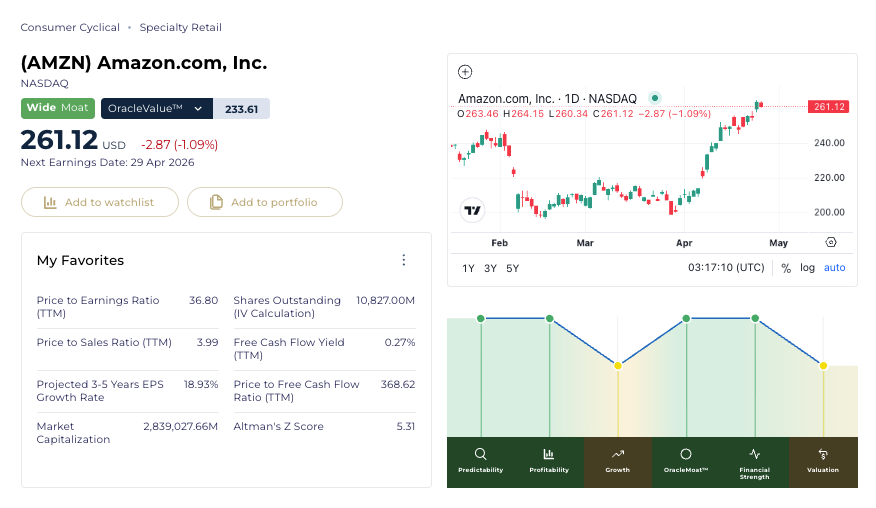876x508 pixels.
Task: Click the Growth trend arrow icon
Action: click(x=618, y=454)
